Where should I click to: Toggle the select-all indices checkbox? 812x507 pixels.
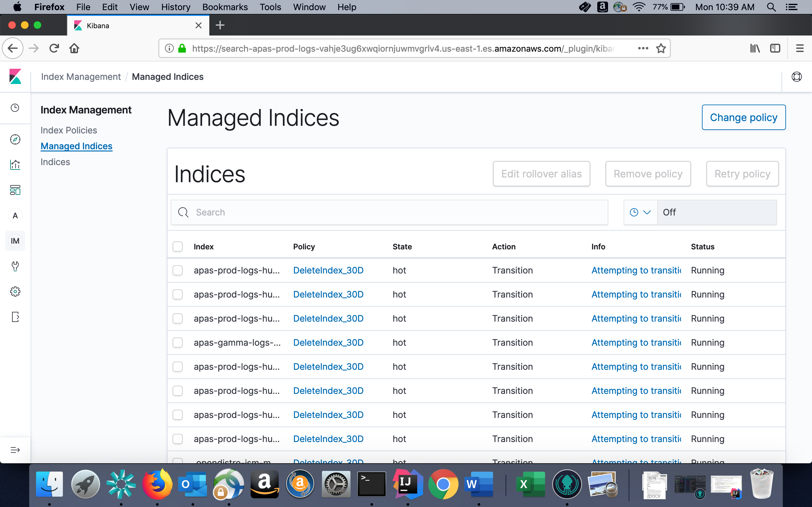[178, 247]
